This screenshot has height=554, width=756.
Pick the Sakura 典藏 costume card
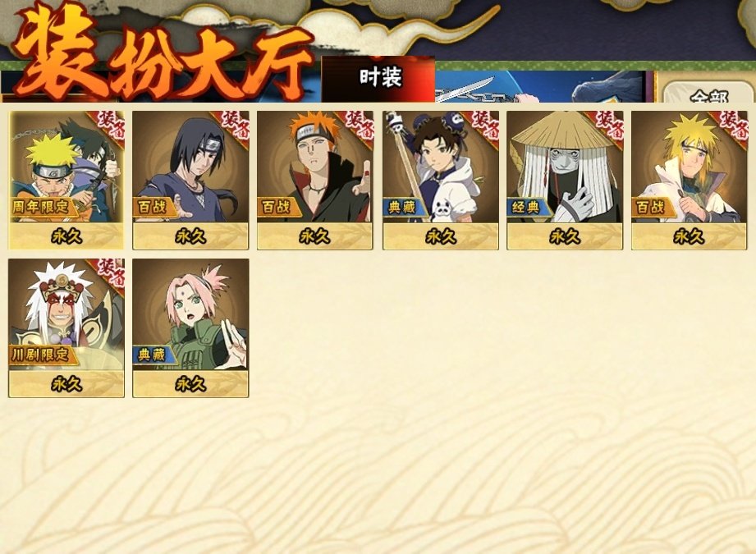[x=190, y=327]
